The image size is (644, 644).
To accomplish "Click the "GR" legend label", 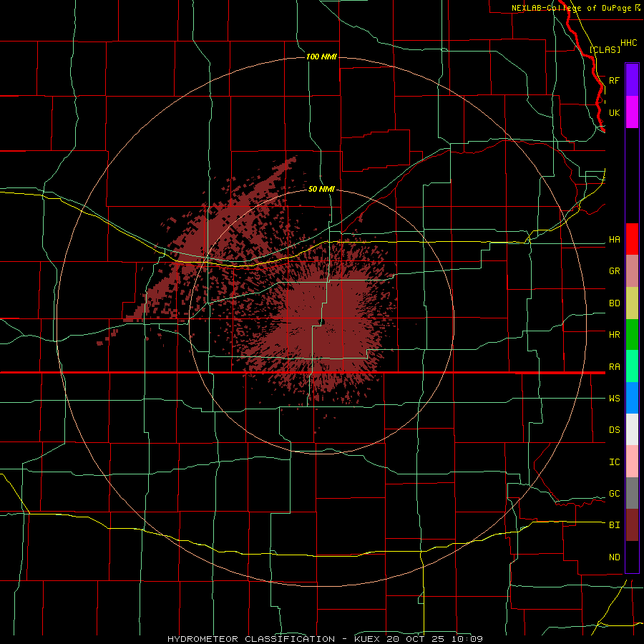I will pos(614,271).
